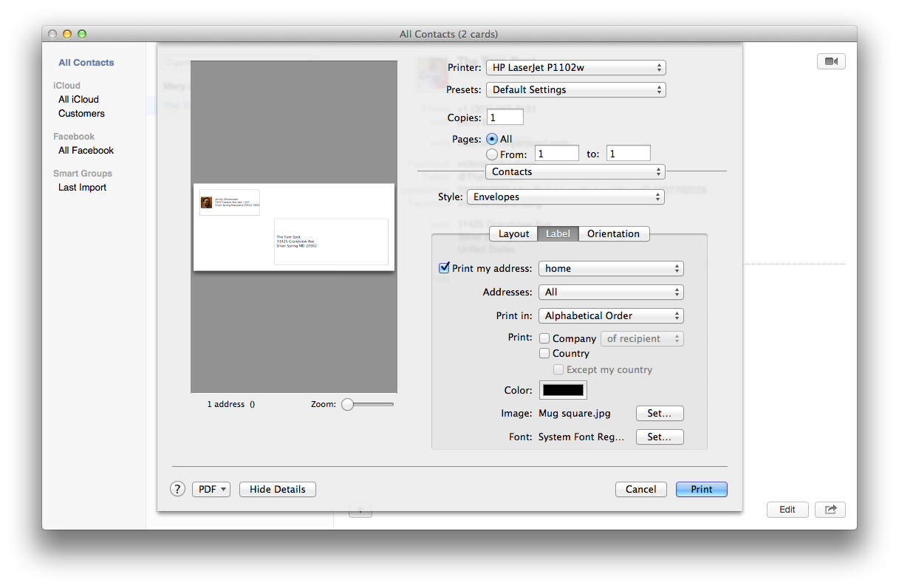
Task: Open the Contacts section dropdown
Action: coord(575,171)
